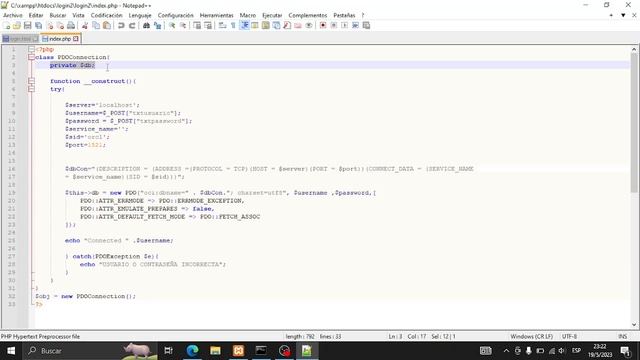Click the vertical scrollbar down arrow
640x360 pixels.
[x=634, y=325]
